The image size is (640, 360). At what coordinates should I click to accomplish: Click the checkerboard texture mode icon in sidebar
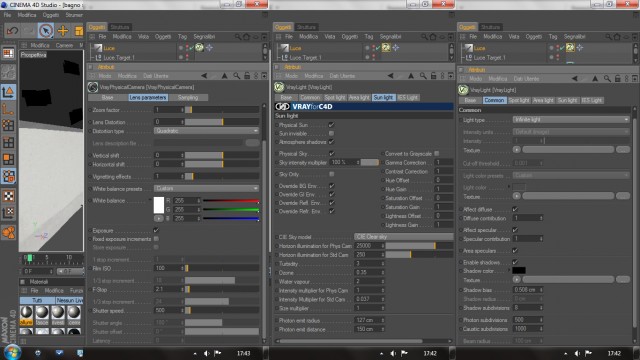coord(9,196)
